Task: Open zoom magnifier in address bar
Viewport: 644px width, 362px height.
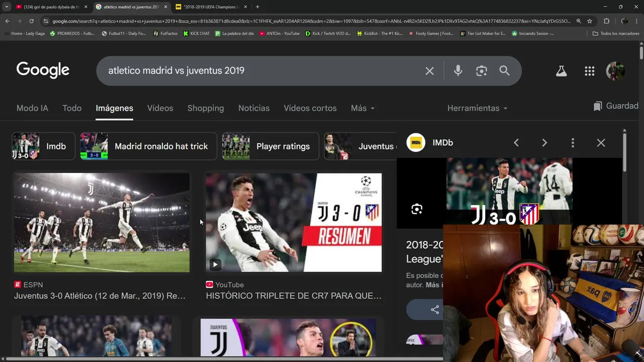Action: (x=579, y=21)
